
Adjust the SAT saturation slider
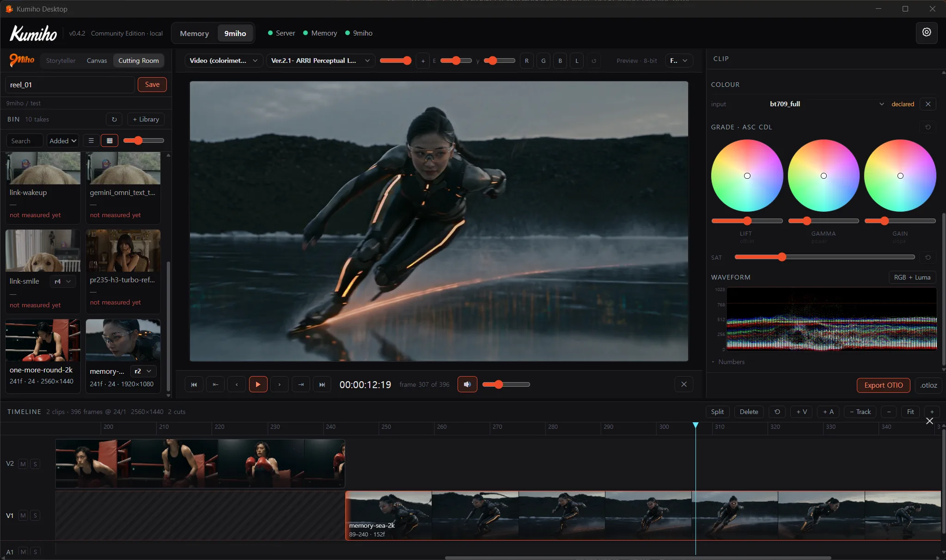point(824,257)
